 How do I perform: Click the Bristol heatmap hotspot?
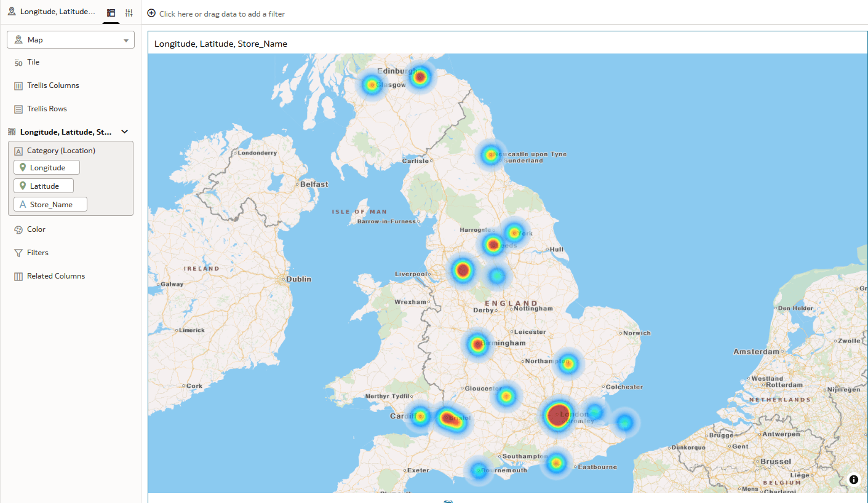click(x=452, y=419)
